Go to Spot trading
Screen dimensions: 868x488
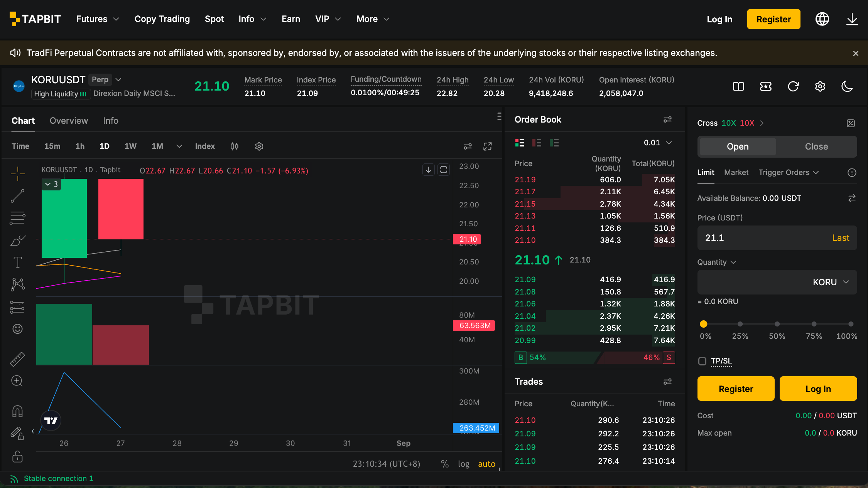coord(214,19)
